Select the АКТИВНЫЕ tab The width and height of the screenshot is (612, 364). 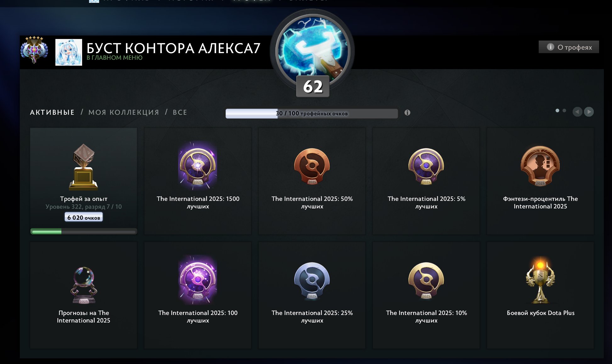52,112
